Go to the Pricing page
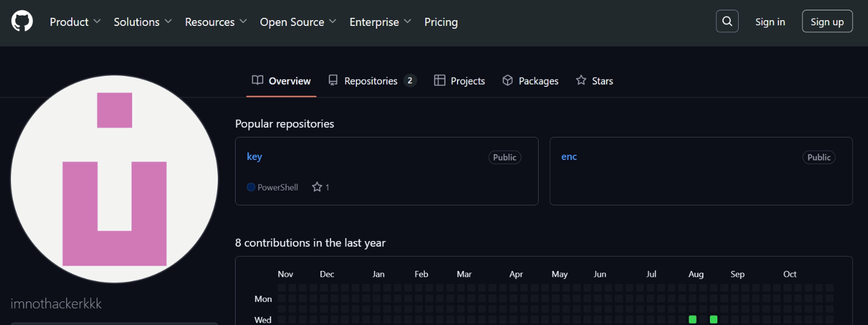 click(441, 22)
